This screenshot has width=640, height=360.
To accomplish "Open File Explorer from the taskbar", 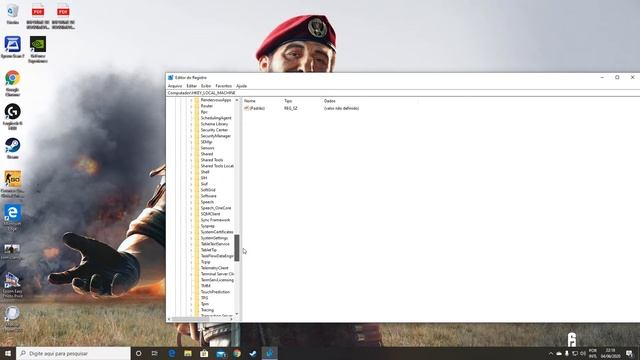I will 188,353.
